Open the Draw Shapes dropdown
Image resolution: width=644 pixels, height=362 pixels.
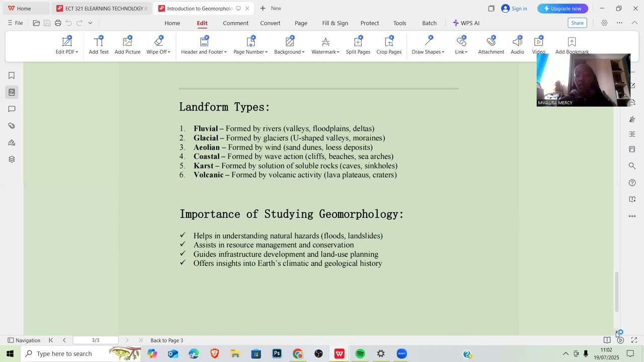[x=428, y=45]
